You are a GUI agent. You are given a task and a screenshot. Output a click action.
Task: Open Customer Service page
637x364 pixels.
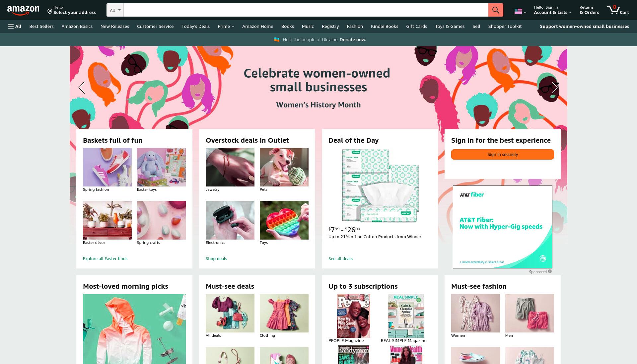(155, 26)
